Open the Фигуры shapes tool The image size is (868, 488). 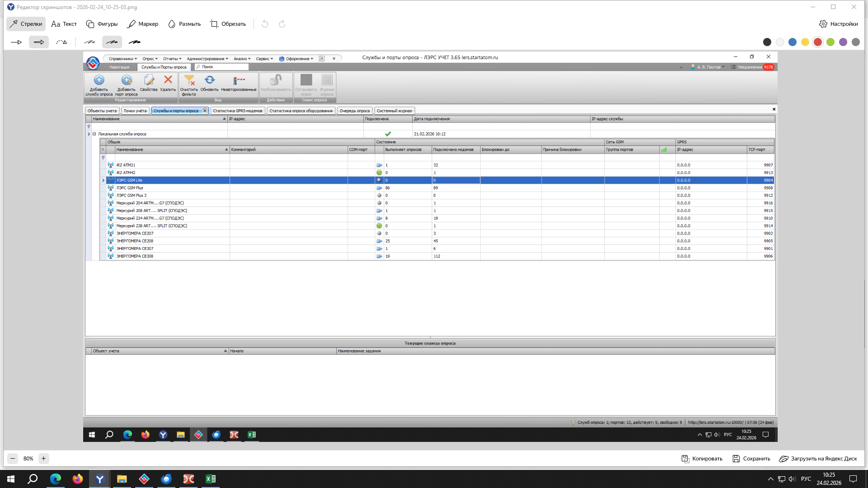[x=102, y=24]
